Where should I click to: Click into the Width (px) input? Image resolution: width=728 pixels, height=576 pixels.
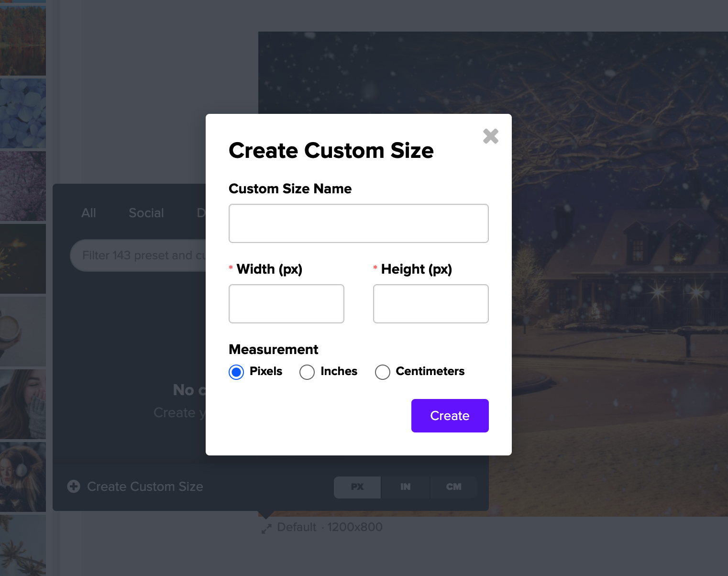pos(287,304)
